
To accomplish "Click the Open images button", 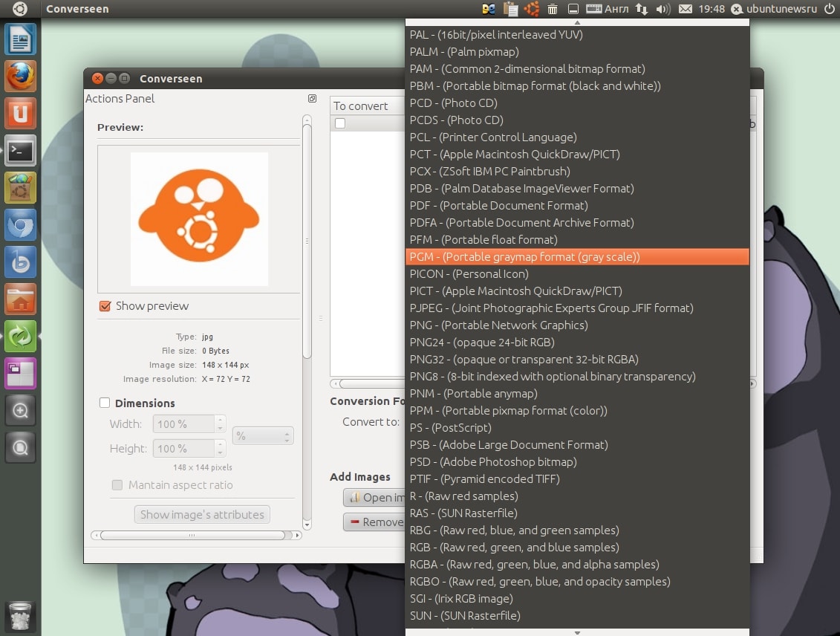I will (x=374, y=498).
